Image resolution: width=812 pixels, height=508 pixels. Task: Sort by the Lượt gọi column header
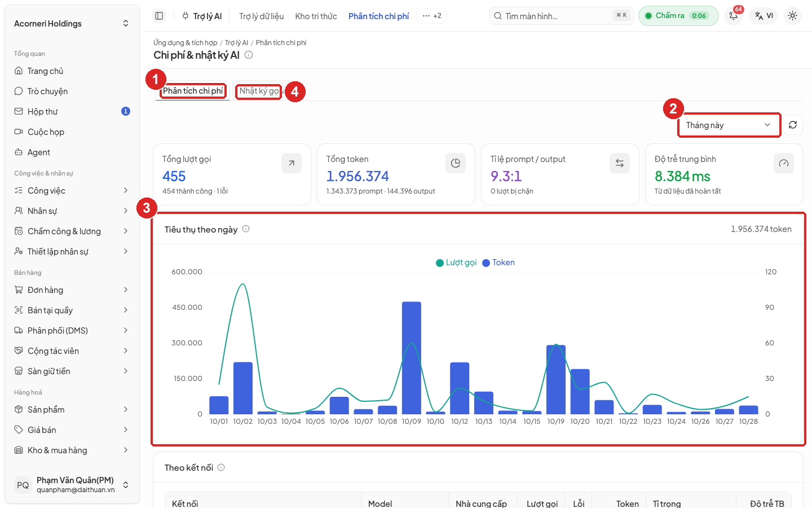coord(542,503)
